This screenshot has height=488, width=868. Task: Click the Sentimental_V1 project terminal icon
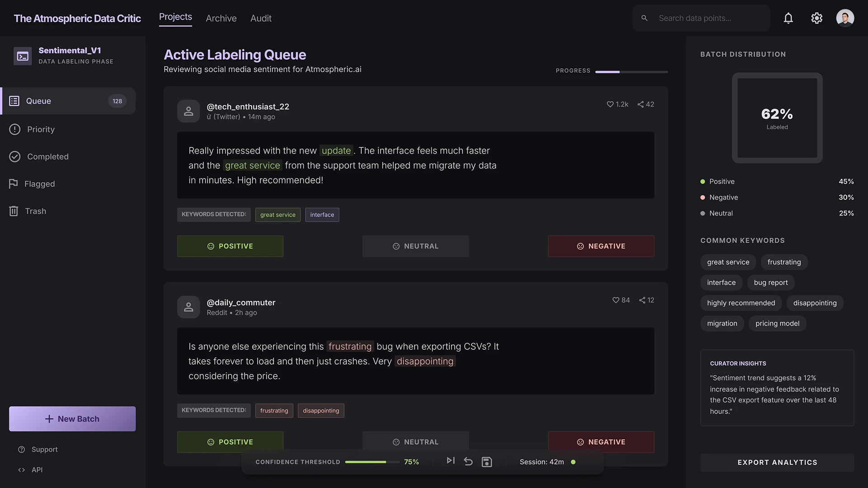23,56
